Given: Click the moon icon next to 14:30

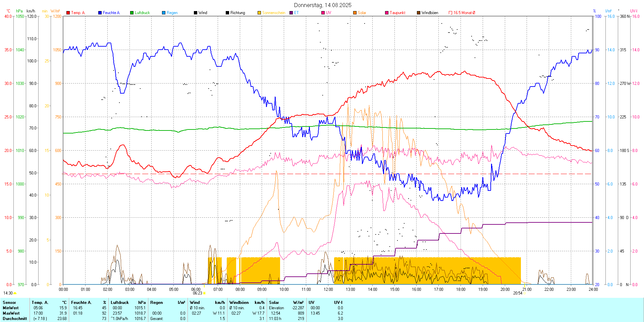Looking at the screenshot, I should 15,293.
